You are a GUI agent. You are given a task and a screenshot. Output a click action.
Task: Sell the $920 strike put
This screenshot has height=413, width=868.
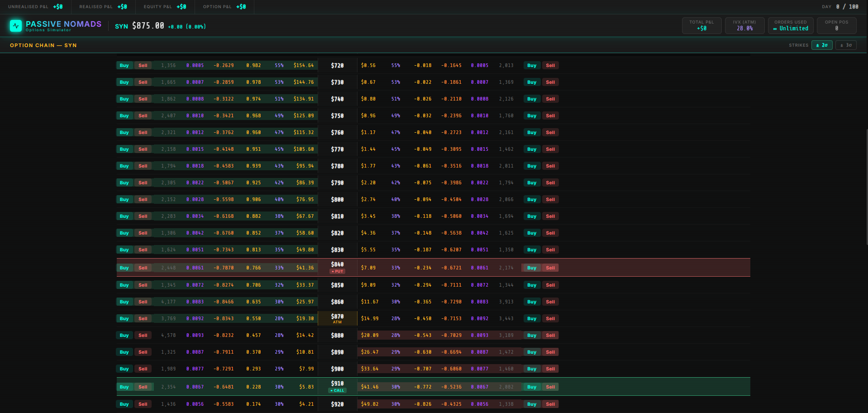pyautogui.click(x=550, y=404)
